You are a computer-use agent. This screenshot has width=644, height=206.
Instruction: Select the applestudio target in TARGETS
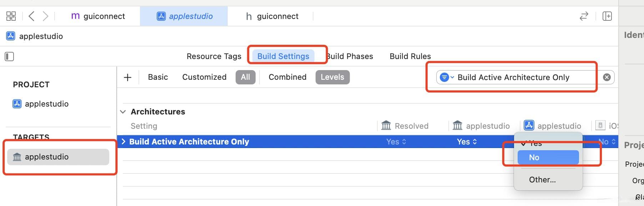pos(58,157)
